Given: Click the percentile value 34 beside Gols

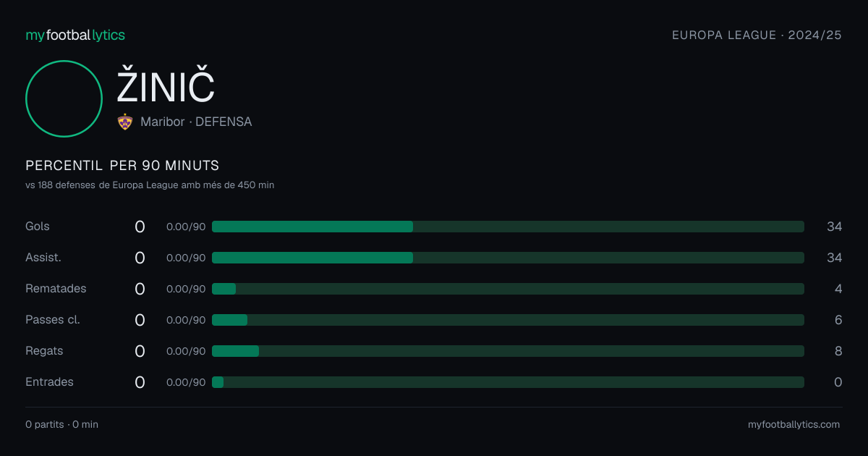Looking at the screenshot, I should (x=835, y=227).
